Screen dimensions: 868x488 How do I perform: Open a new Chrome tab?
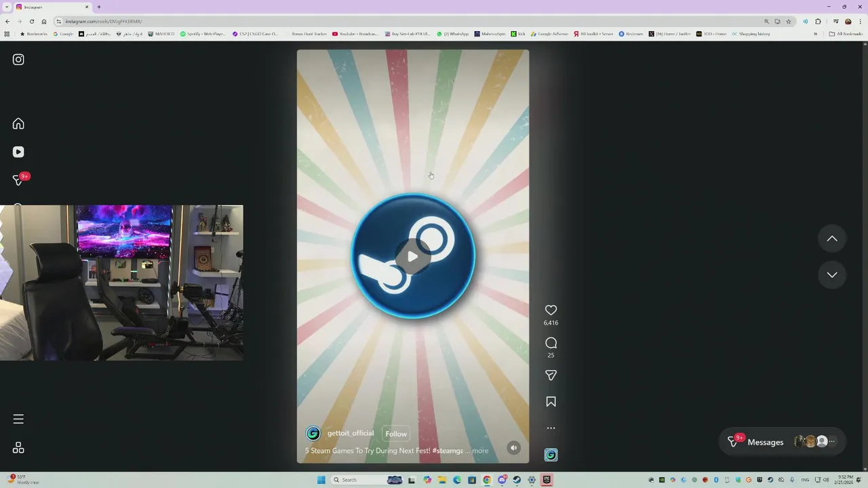point(99,7)
